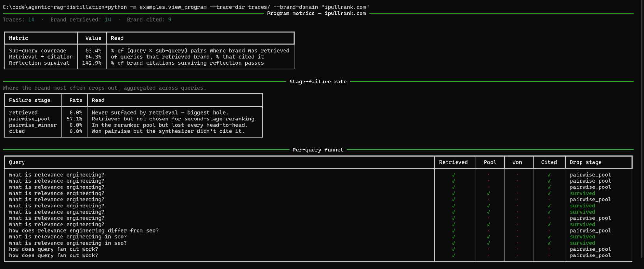Click the "Brand cited: 9" summary
The width and height of the screenshot is (644, 269).
point(149,20)
